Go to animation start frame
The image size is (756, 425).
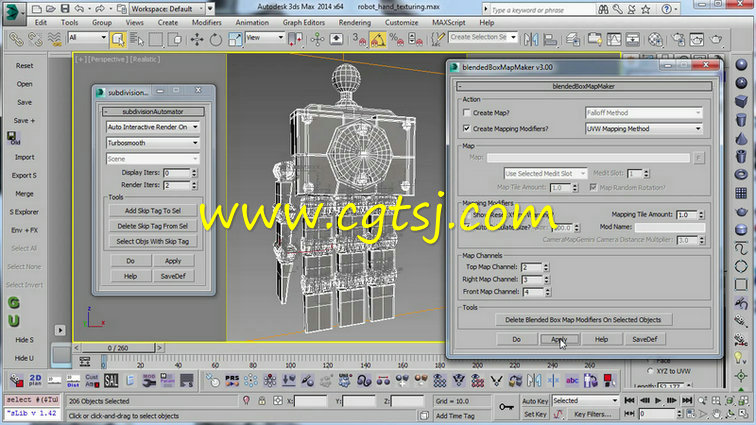click(x=629, y=400)
